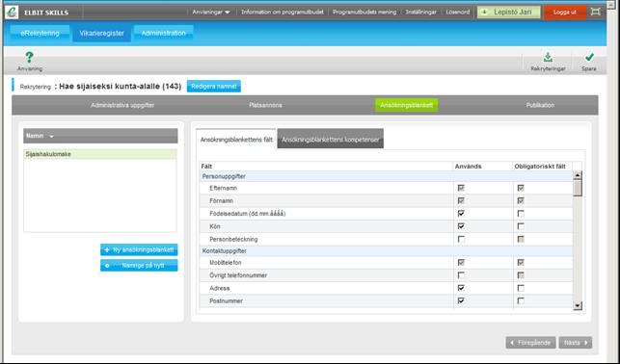620x364 pixels.
Task: Toggle fullscreen icon next to Logga ut
Action: click(595, 12)
